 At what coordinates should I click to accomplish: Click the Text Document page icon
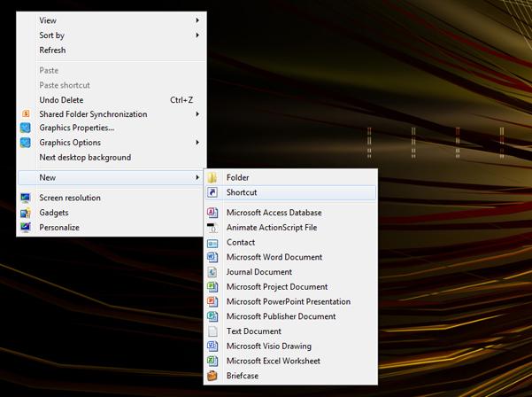coord(212,331)
